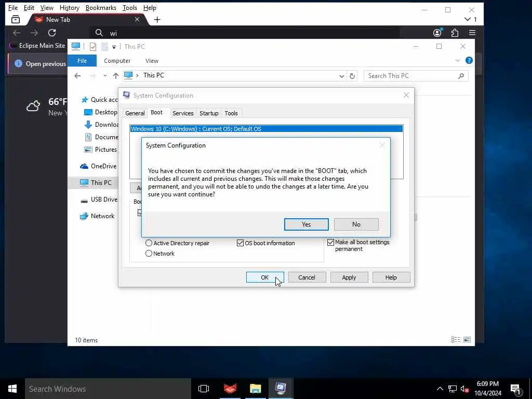Click the Explorer back arrow
532x399 pixels.
pyautogui.click(x=77, y=76)
